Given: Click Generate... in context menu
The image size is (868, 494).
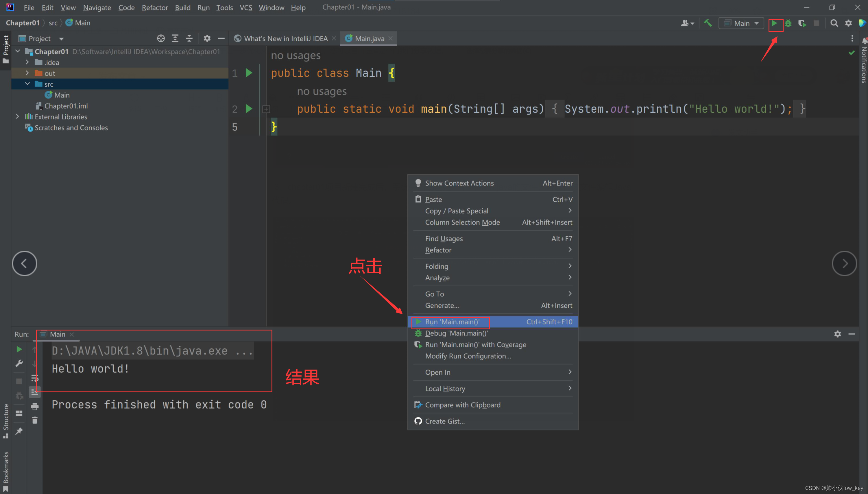Looking at the screenshot, I should (x=442, y=305).
